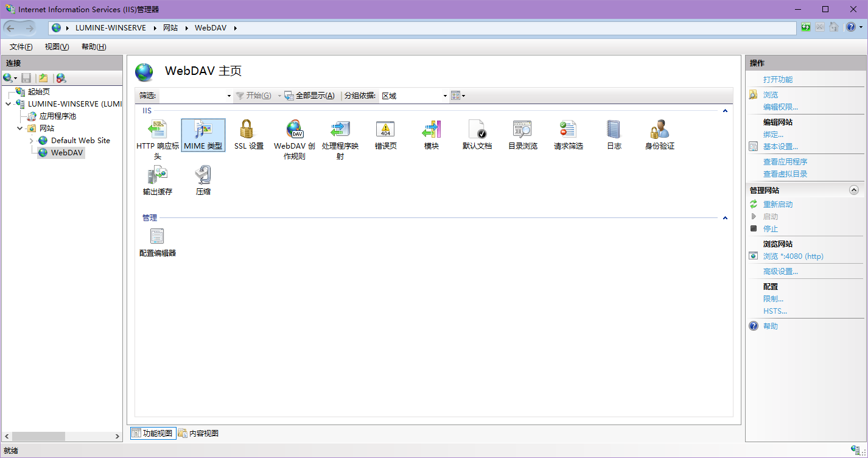Click the 重新启动 website link
Image resolution: width=868 pixels, height=458 pixels.
(x=778, y=205)
